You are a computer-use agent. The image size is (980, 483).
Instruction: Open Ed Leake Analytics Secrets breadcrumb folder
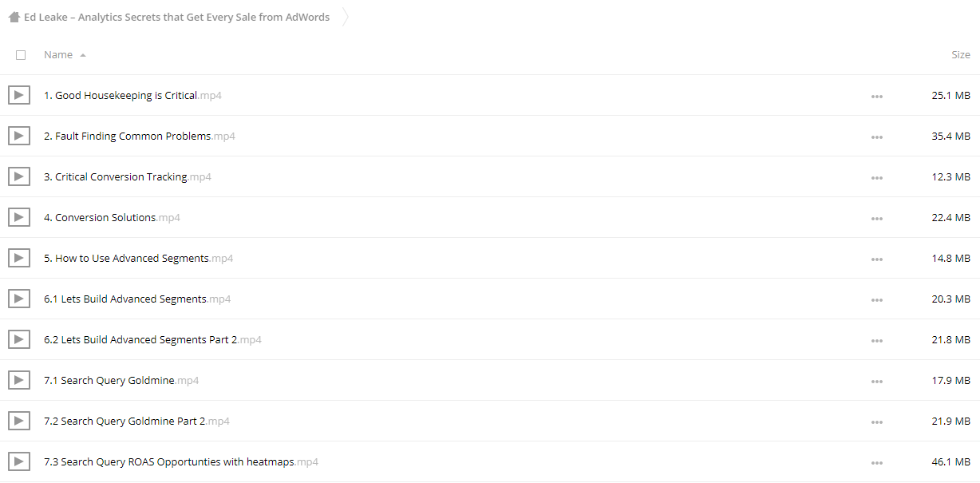pyautogui.click(x=176, y=17)
